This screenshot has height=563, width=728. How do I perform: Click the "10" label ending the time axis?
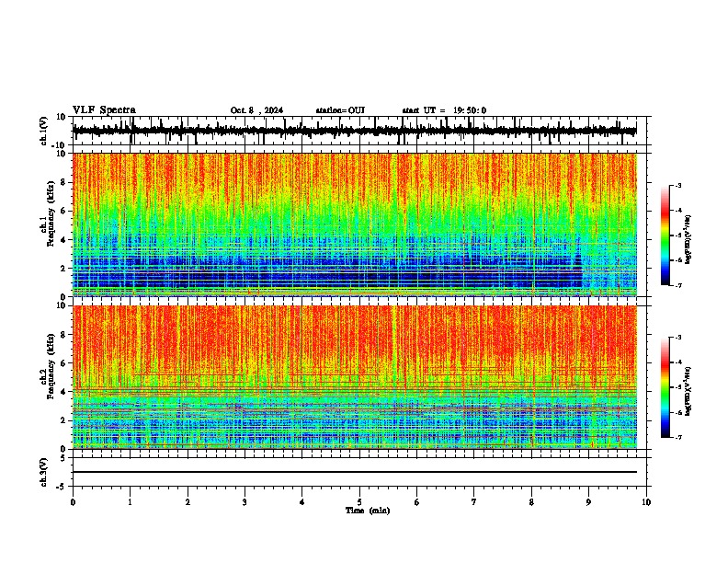point(646,502)
